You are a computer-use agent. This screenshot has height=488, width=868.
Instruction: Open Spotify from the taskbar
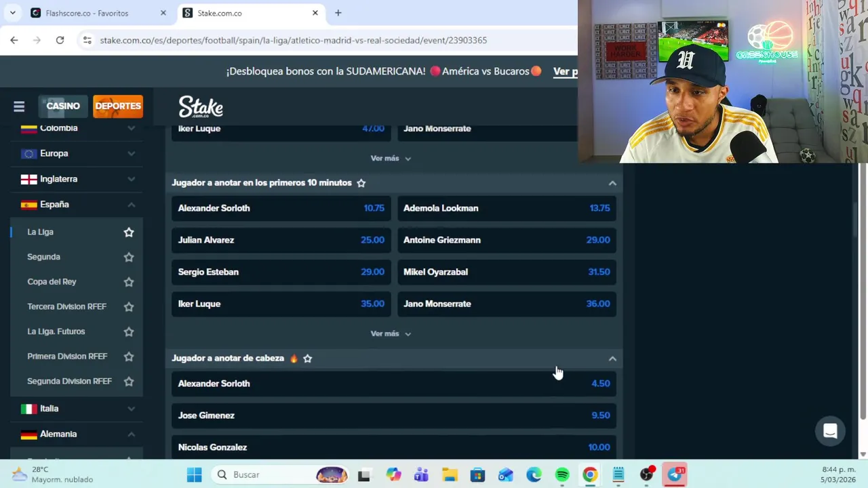(562, 474)
